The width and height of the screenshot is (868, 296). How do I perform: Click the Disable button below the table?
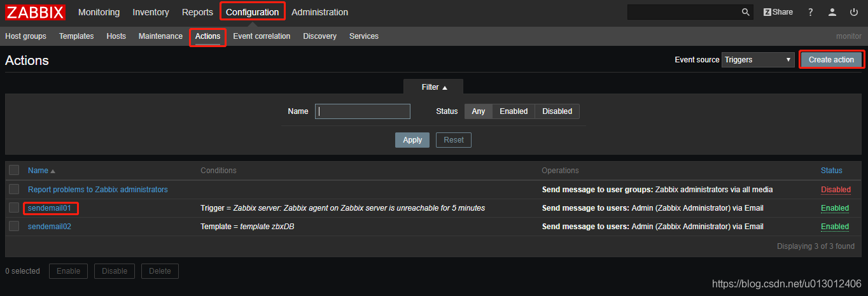point(115,271)
